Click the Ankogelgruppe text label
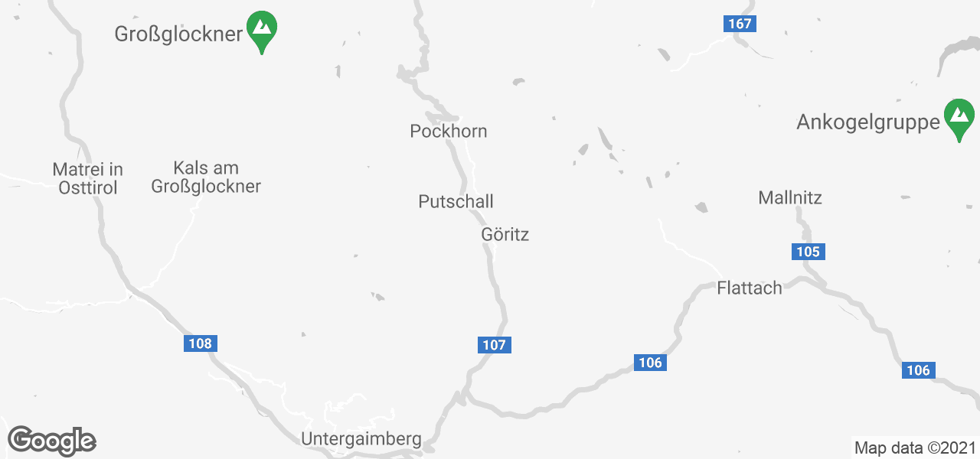The height and width of the screenshot is (459, 980). coord(868,122)
